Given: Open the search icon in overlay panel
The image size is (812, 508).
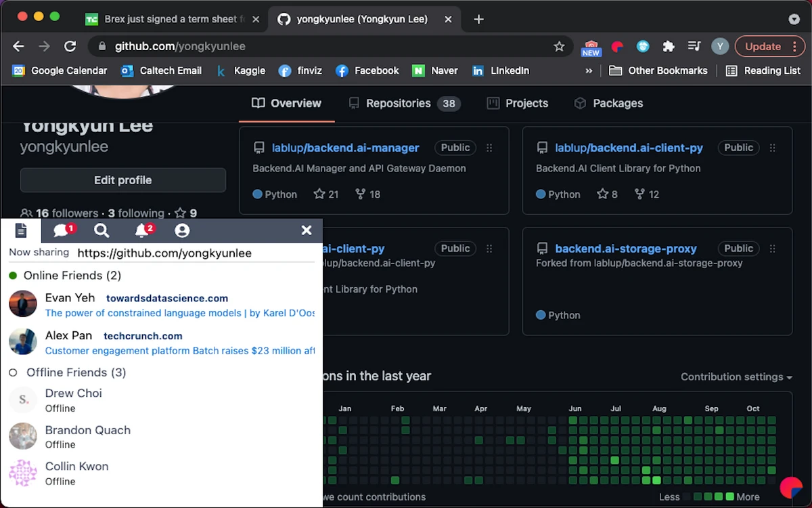Looking at the screenshot, I should tap(101, 231).
